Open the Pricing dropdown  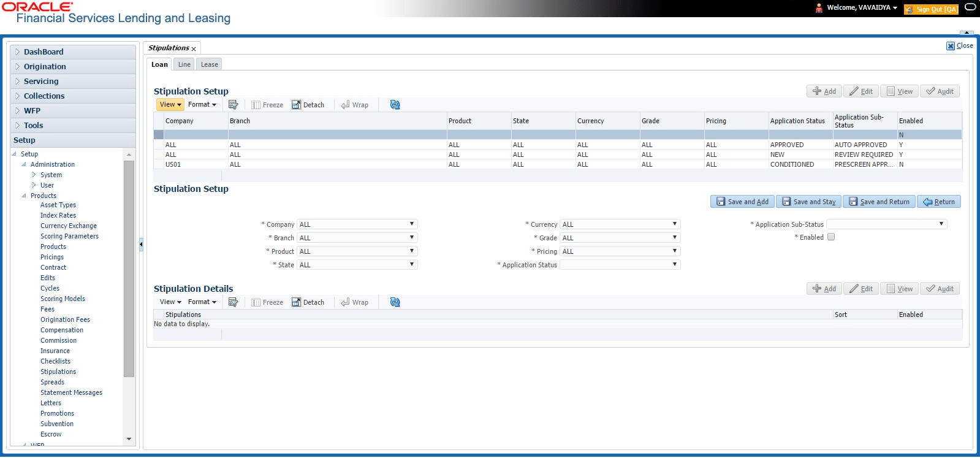point(620,251)
